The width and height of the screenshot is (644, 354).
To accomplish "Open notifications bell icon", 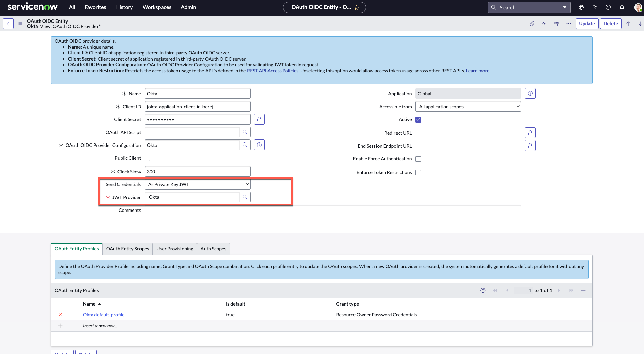I will (622, 7).
